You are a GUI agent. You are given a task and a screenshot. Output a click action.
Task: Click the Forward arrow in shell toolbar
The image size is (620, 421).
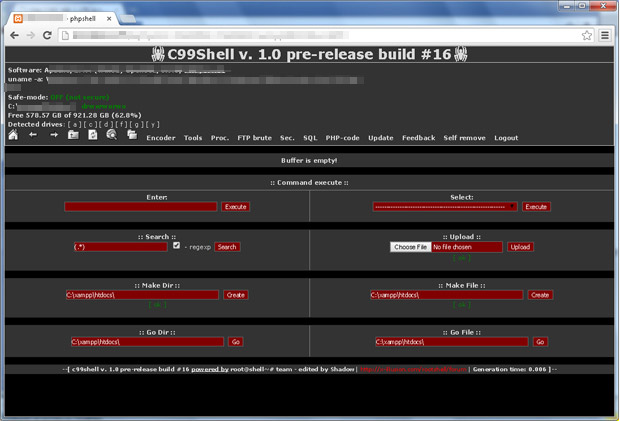tap(54, 135)
